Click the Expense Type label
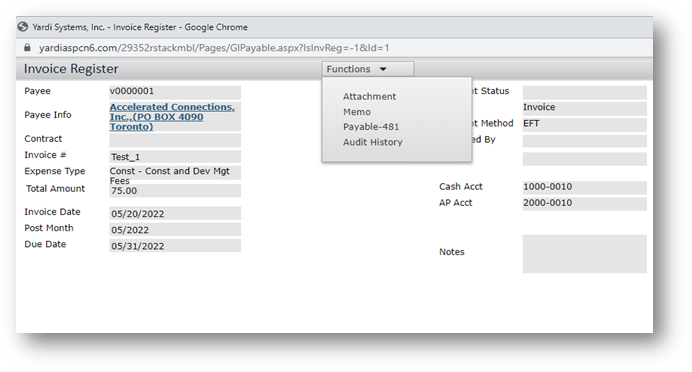 point(55,171)
